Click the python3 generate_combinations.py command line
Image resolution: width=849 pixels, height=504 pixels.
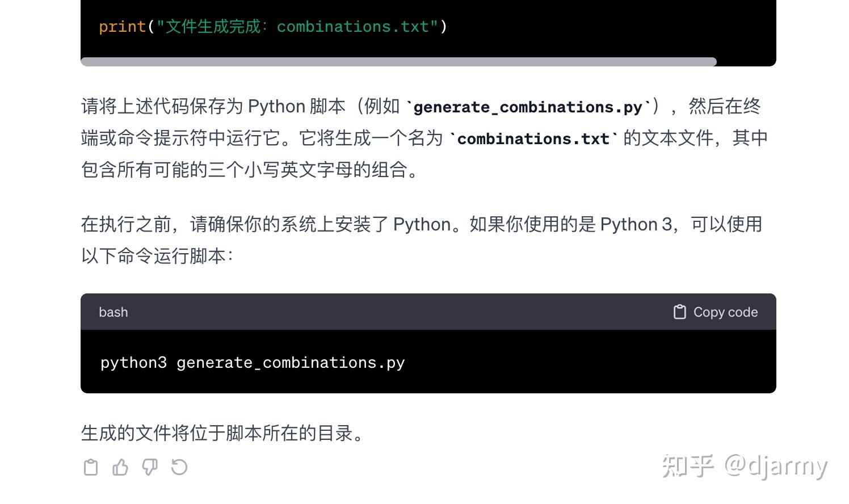click(253, 363)
